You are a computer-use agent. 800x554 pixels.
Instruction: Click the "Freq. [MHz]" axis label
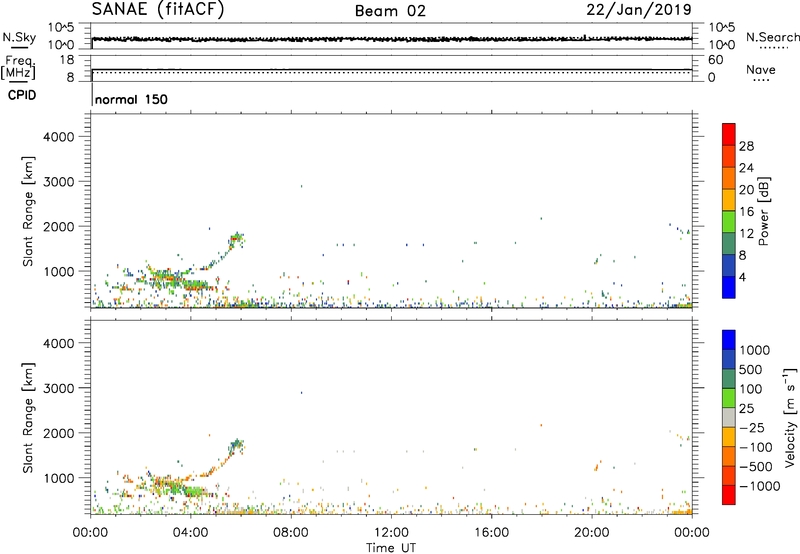point(18,68)
